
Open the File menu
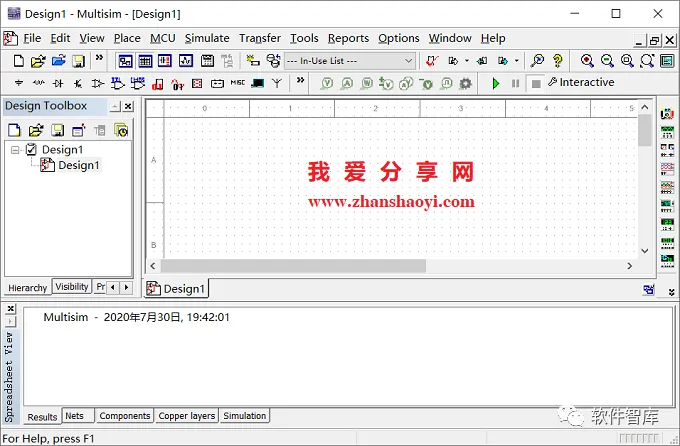click(32, 39)
